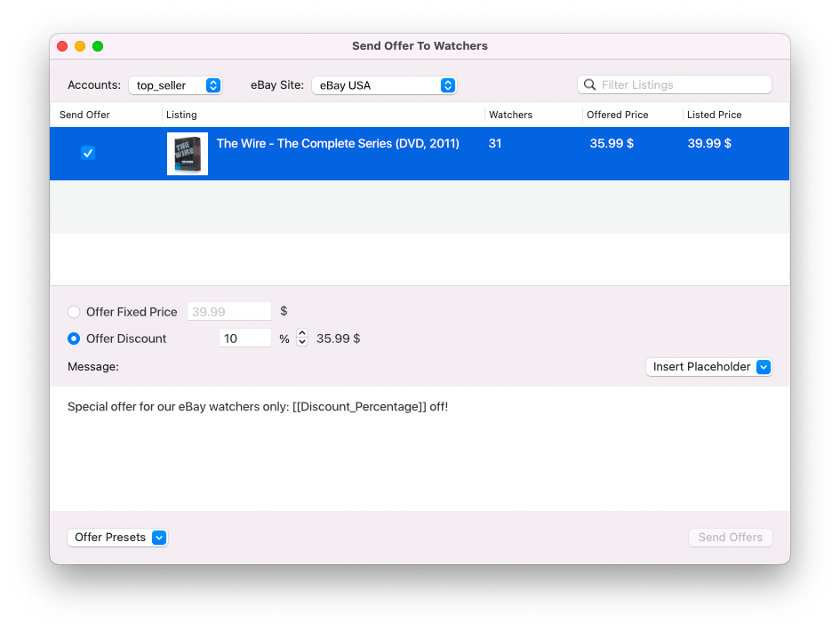Select the Offer Discount radio button
The width and height of the screenshot is (840, 630).
tap(74, 339)
